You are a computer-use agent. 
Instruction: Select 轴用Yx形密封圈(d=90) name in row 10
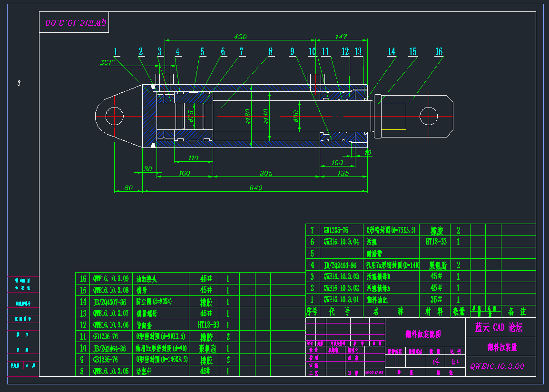coord(161,348)
